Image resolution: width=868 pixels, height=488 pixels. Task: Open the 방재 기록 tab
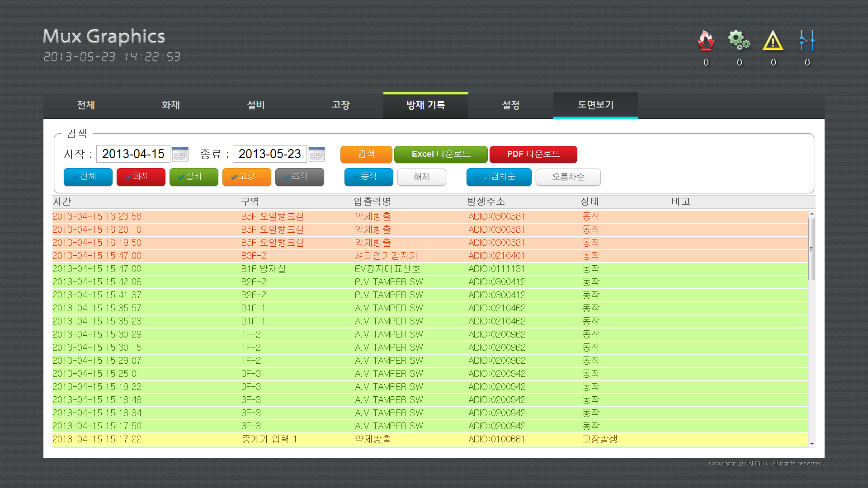(x=426, y=105)
